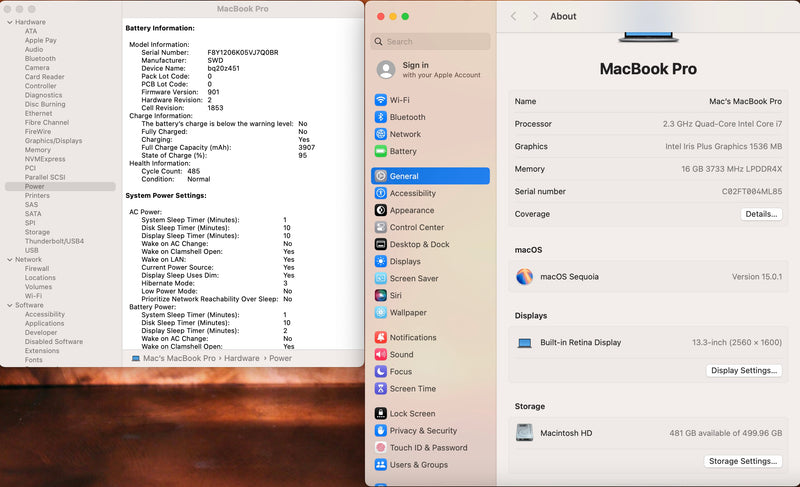The height and width of the screenshot is (487, 800).
Task: Click the Macintosh HD drive icon
Action: tap(524, 432)
